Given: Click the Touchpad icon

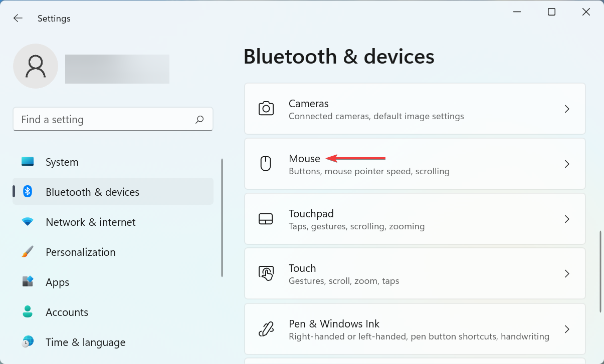Looking at the screenshot, I should [266, 219].
